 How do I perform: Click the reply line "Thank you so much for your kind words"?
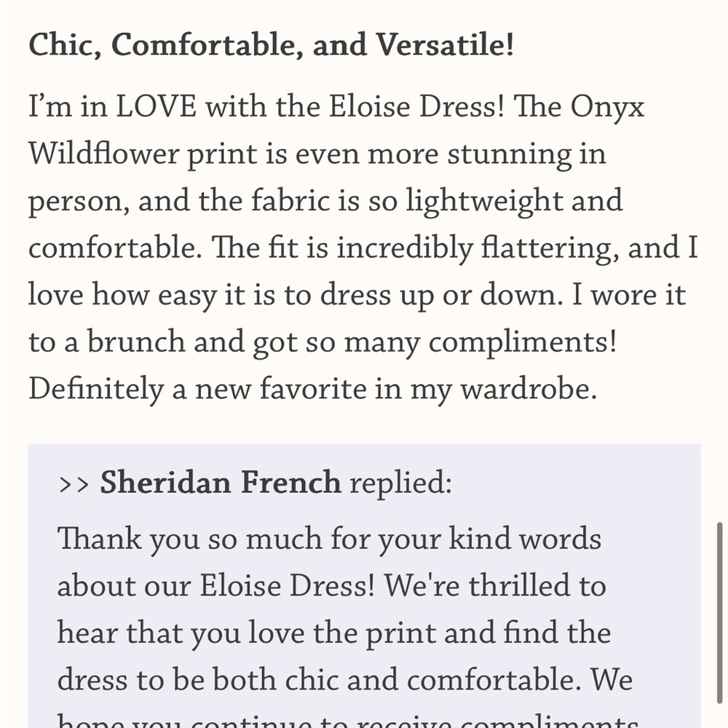pyautogui.click(x=329, y=539)
